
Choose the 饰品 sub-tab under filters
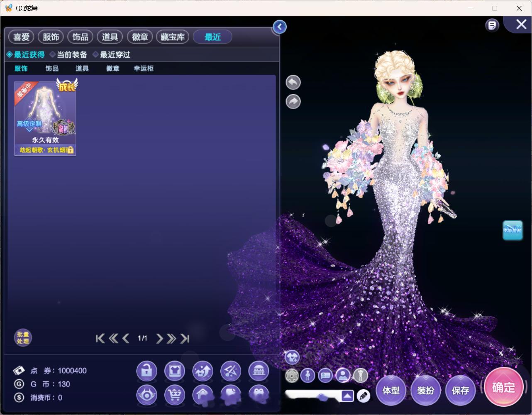(52, 68)
